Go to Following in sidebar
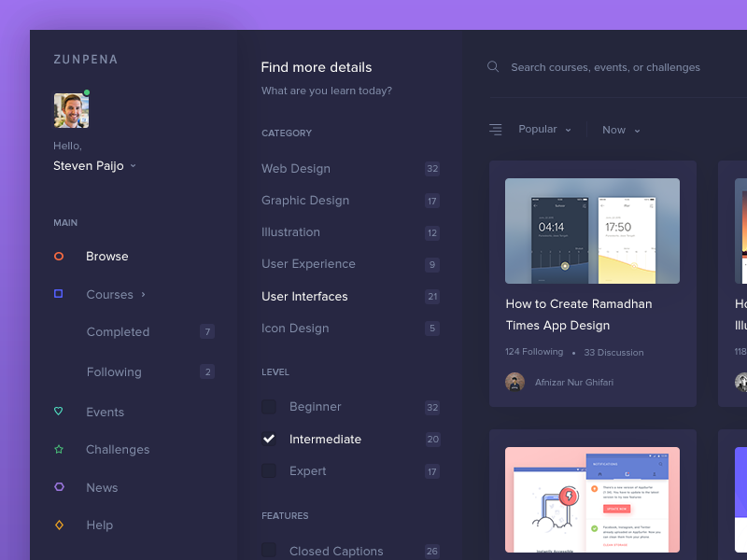Image resolution: width=747 pixels, height=560 pixels. [114, 371]
